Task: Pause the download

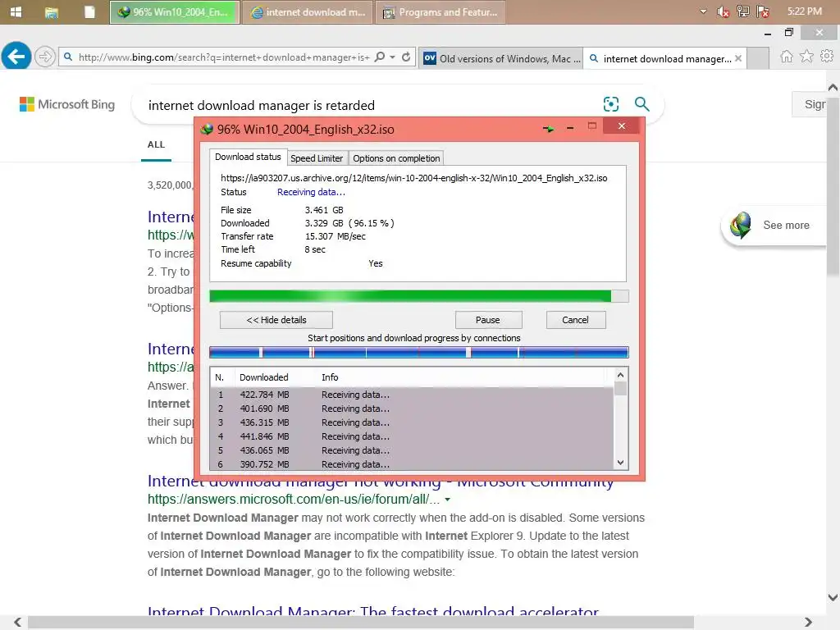Action: coord(488,320)
